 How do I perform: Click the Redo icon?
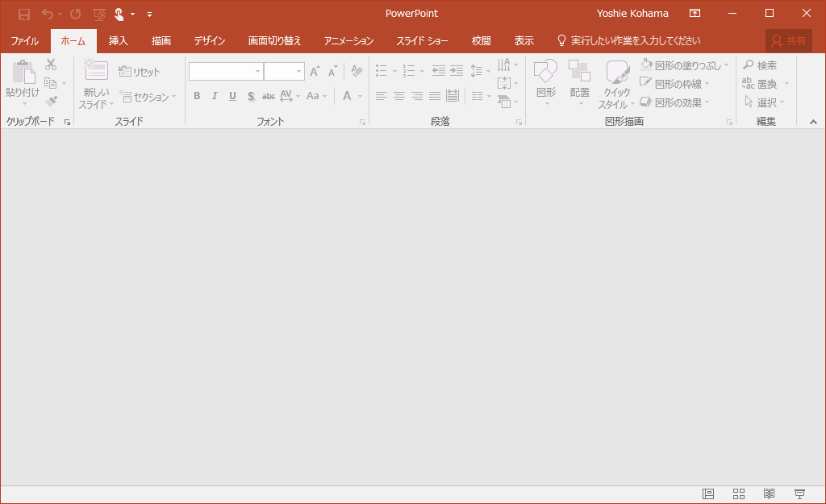[x=76, y=14]
